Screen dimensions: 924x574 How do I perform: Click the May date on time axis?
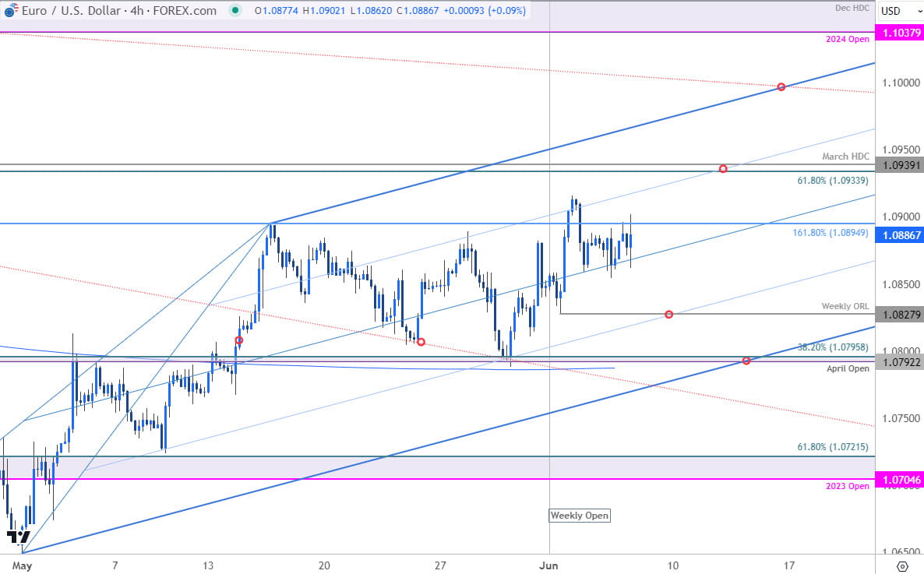(22, 565)
